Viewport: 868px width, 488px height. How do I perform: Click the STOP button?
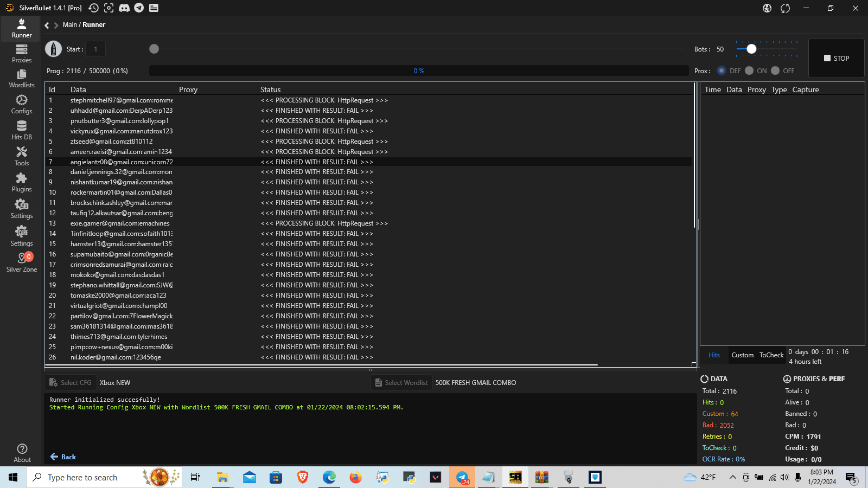pyautogui.click(x=837, y=58)
